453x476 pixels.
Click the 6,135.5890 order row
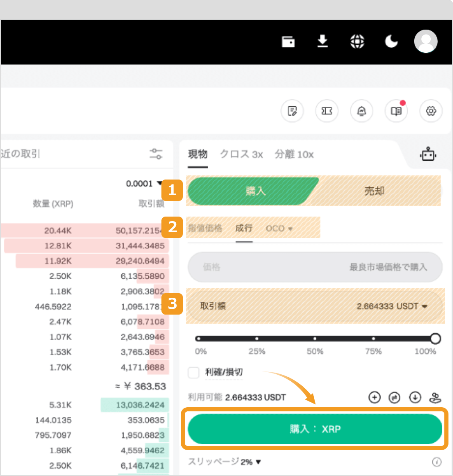tap(84, 276)
